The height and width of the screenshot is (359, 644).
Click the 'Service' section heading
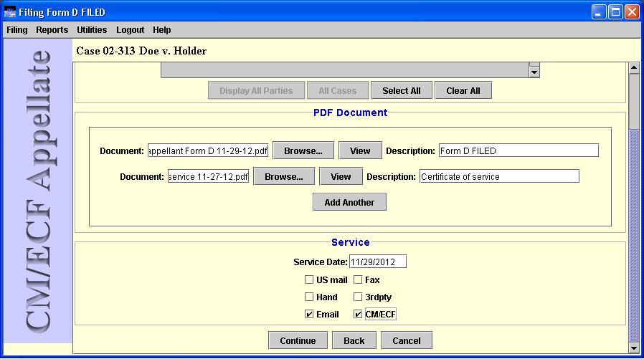[351, 242]
